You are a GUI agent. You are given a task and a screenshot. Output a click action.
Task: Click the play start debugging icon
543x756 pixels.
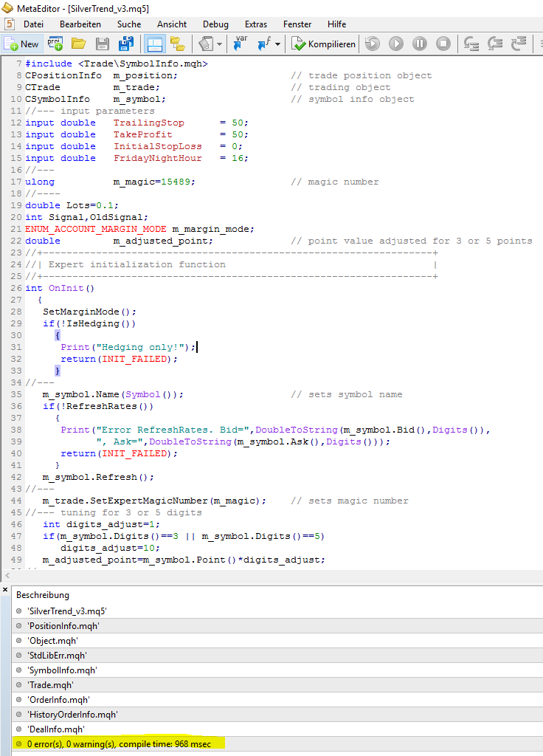click(x=396, y=44)
